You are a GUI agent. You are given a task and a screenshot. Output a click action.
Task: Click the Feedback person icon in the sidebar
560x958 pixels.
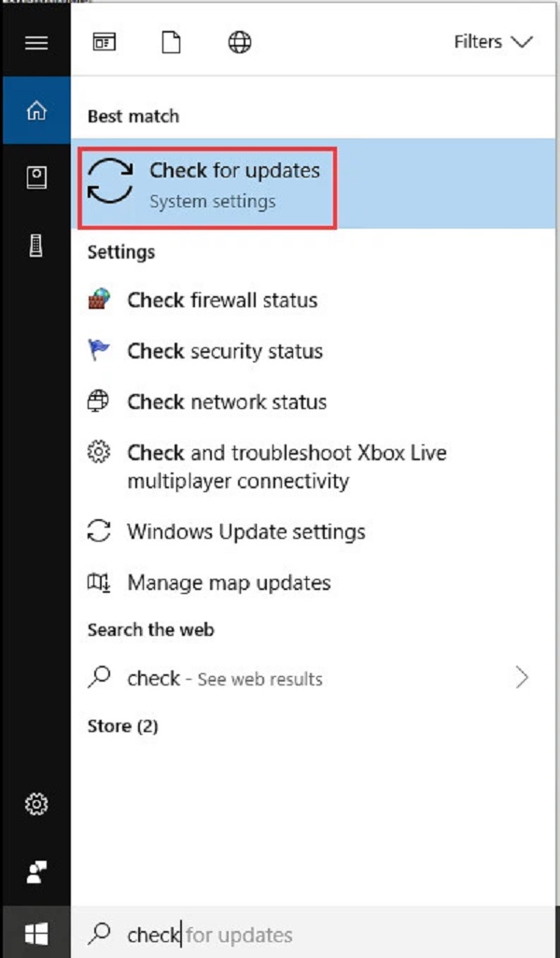35,871
